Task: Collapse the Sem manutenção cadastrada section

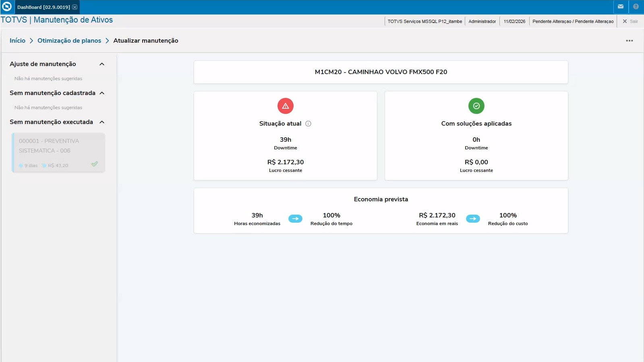Action: 102,93
